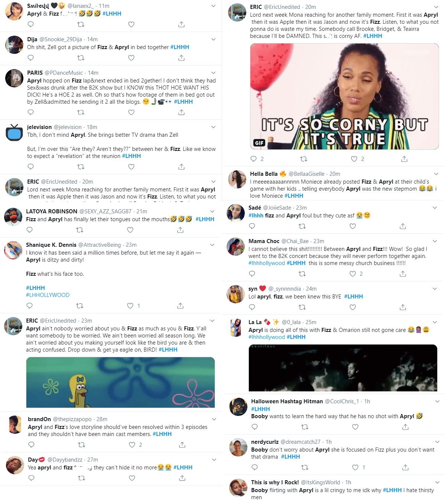Retweet Mama Choc's B2K concert tweet
Screen dimensions: 445x504
click(x=302, y=274)
